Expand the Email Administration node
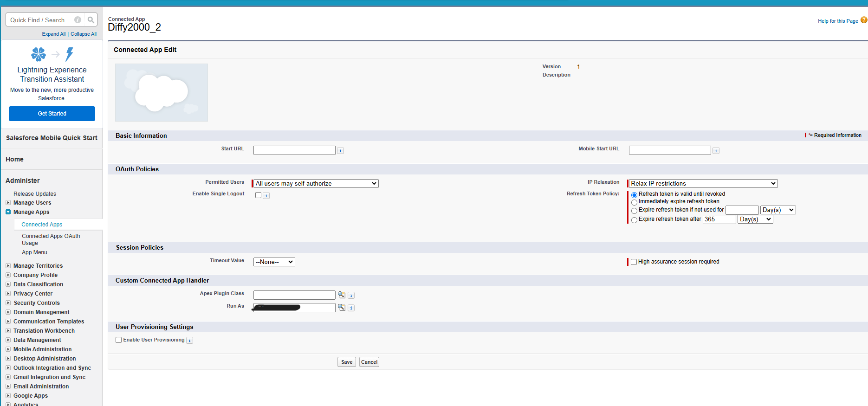Image resolution: width=868 pixels, height=406 pixels. pyautogui.click(x=8, y=386)
